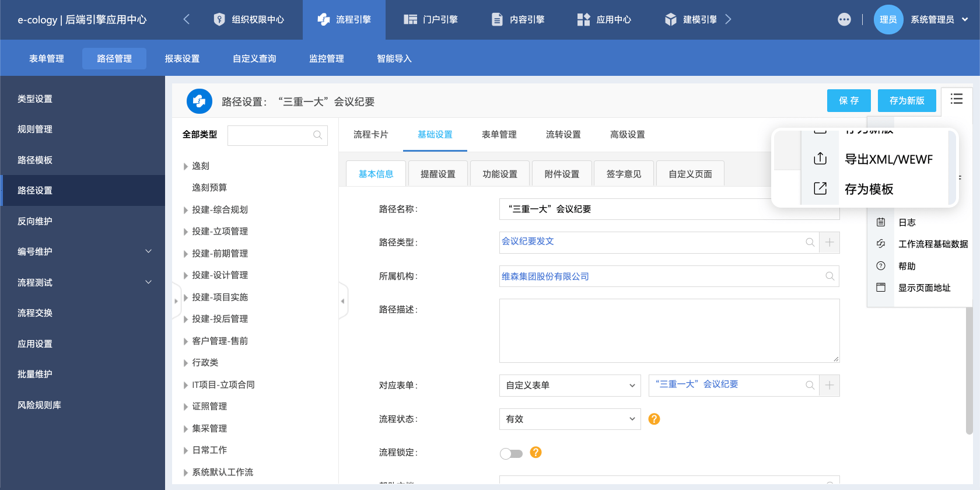Switch to the 流程卡片 tab
The width and height of the screenshot is (980, 490).
371,135
